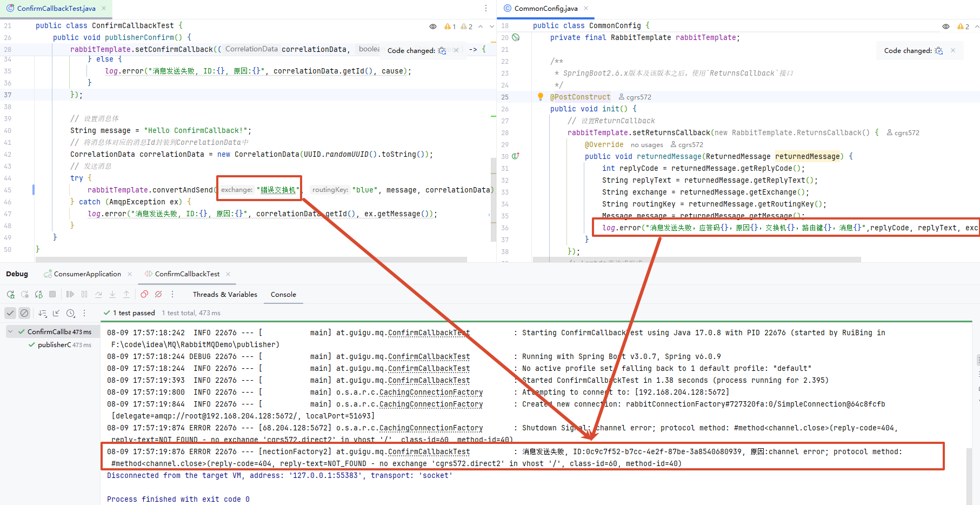Open CommonConfig.java editor tab
980x505 pixels.
pyautogui.click(x=545, y=8)
